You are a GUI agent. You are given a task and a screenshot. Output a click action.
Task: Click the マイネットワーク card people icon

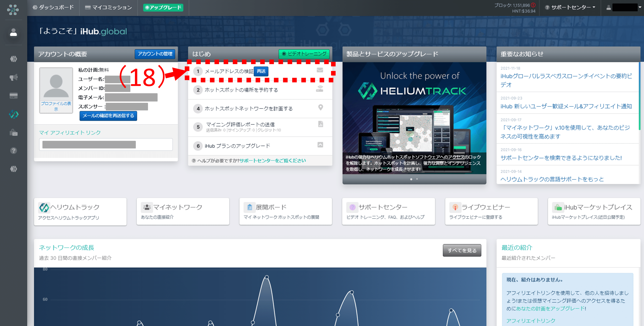point(147,207)
